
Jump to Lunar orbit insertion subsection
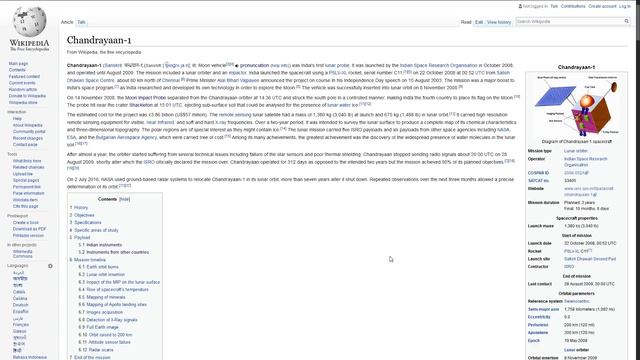click(106, 275)
